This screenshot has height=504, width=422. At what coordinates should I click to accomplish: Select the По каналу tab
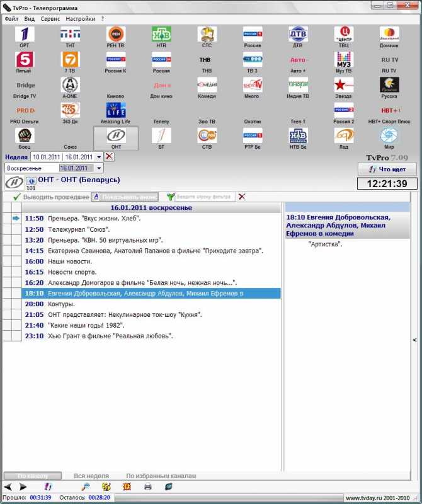tap(33, 476)
